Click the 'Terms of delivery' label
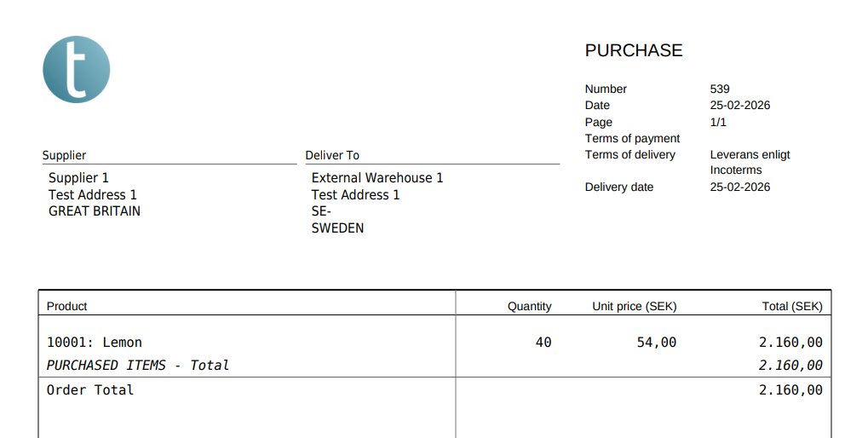This screenshot has height=438, width=868. 629,154
